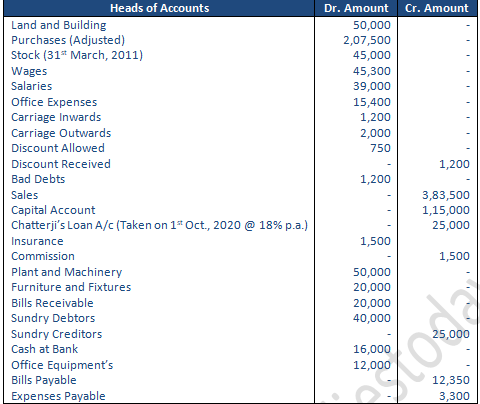Select 'Purchases (Adjusted)' account name
The height and width of the screenshot is (404, 480).
pyautogui.click(x=68, y=40)
